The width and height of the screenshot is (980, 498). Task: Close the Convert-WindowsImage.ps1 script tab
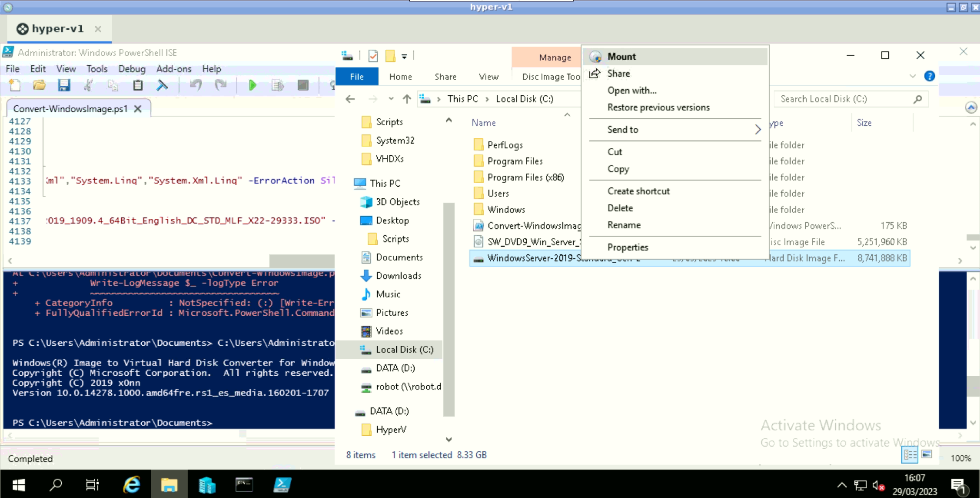pyautogui.click(x=138, y=109)
